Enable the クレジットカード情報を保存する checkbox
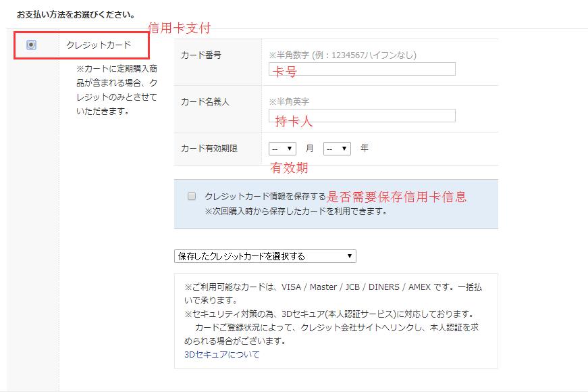The width and height of the screenshot is (588, 392). tap(192, 196)
